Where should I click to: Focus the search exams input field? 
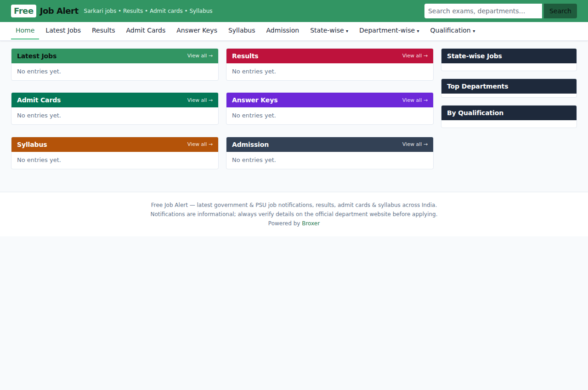tap(483, 11)
